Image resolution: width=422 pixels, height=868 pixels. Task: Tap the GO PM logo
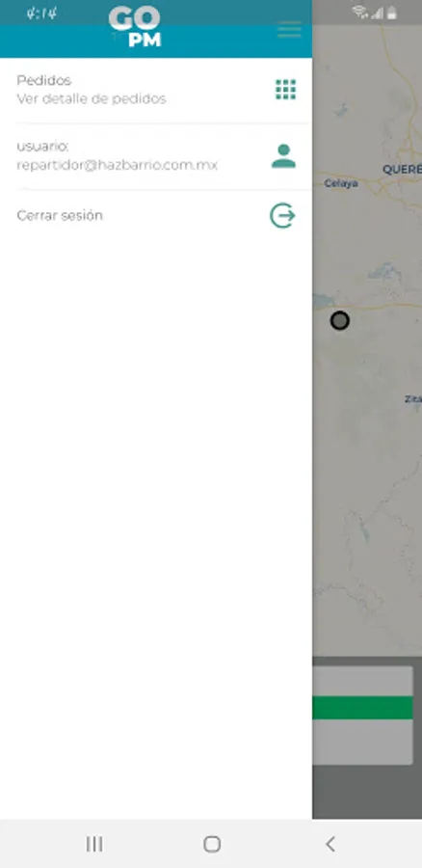pyautogui.click(x=135, y=27)
